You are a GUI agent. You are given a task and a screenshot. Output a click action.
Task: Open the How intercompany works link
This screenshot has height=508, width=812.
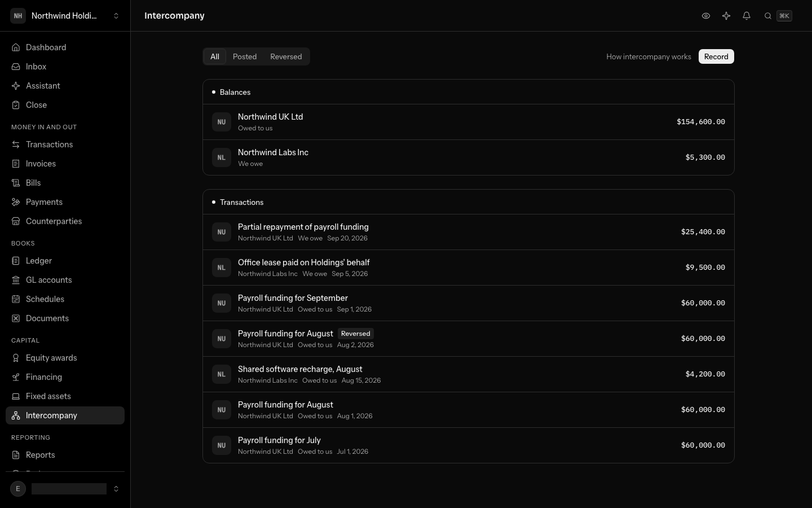point(648,56)
